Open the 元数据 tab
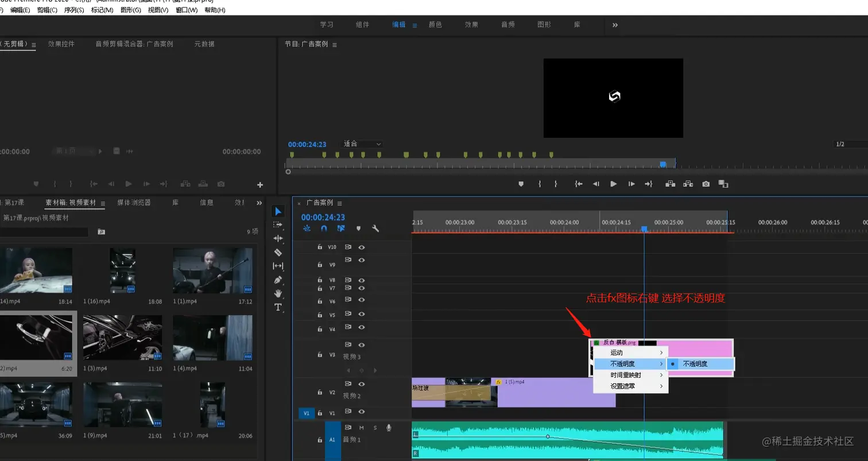The image size is (868, 461). [204, 44]
